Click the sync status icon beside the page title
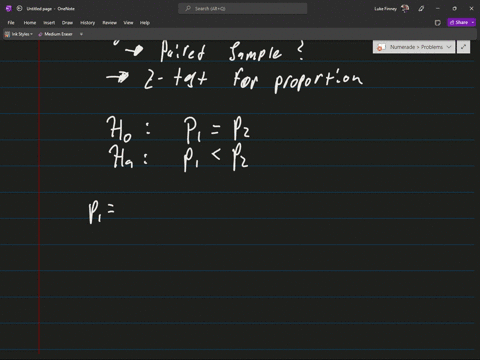This screenshot has height=360, width=480. coord(19,9)
